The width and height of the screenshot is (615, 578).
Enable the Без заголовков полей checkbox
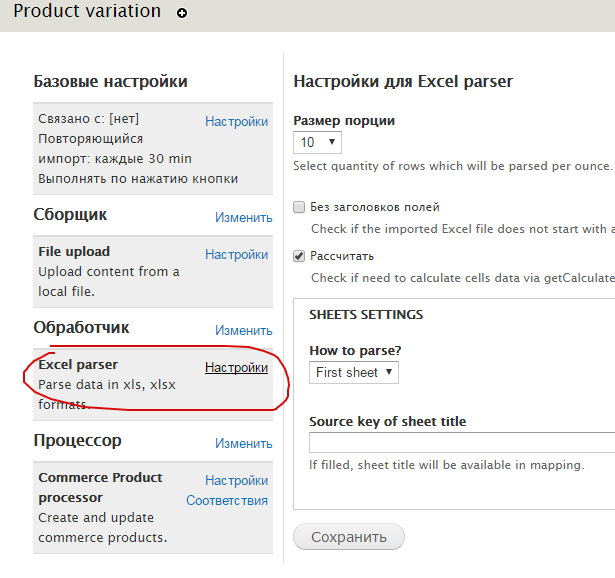pos(299,207)
